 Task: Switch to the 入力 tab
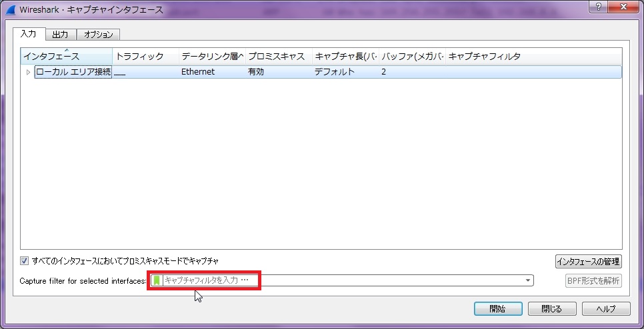click(x=29, y=34)
